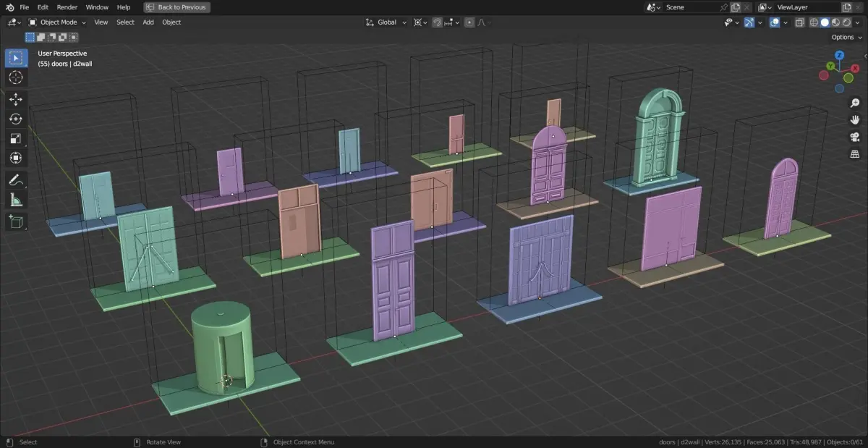Toggle X-ray mode
Viewport: 868px width, 448px height.
click(799, 22)
